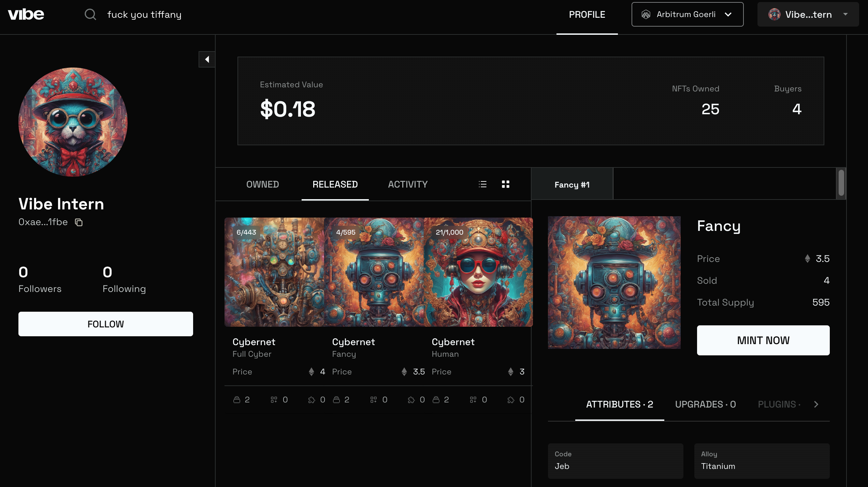Click the Arbitrum network logo icon

(646, 14)
